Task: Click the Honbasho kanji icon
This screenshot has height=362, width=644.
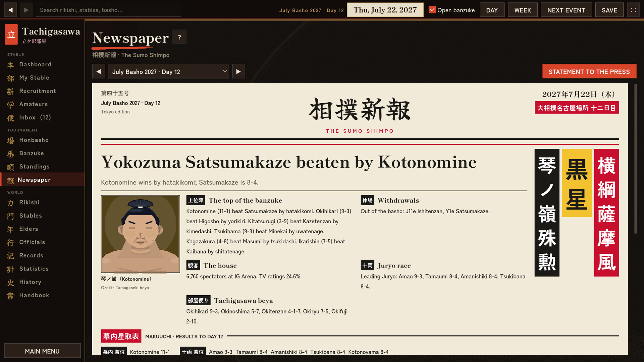Action: [10, 140]
